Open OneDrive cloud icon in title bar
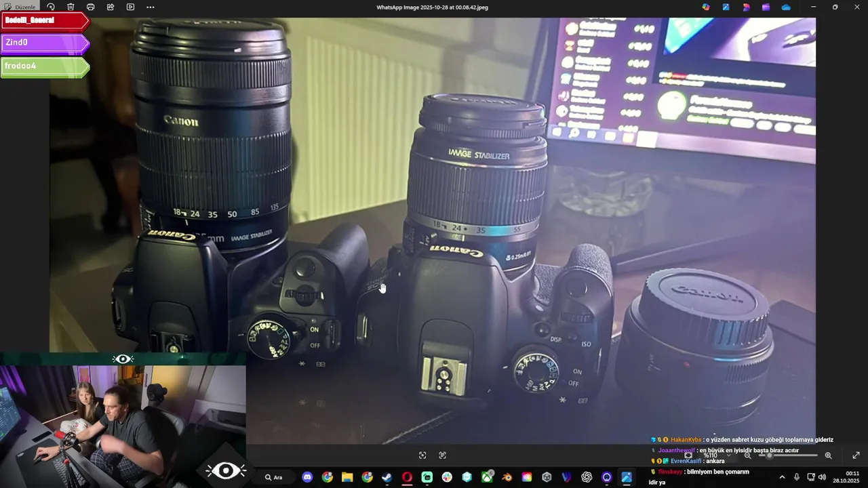Screen dimensions: 868x488 786,7
